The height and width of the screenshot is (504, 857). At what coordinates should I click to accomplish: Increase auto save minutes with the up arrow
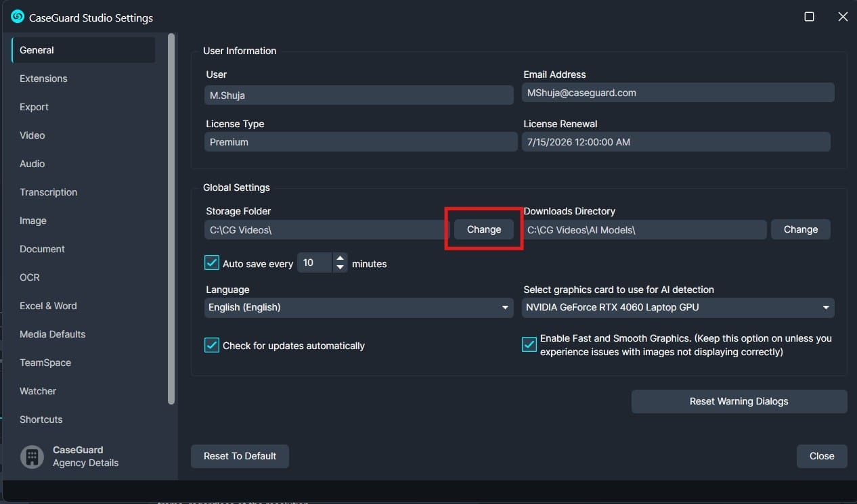click(340, 258)
